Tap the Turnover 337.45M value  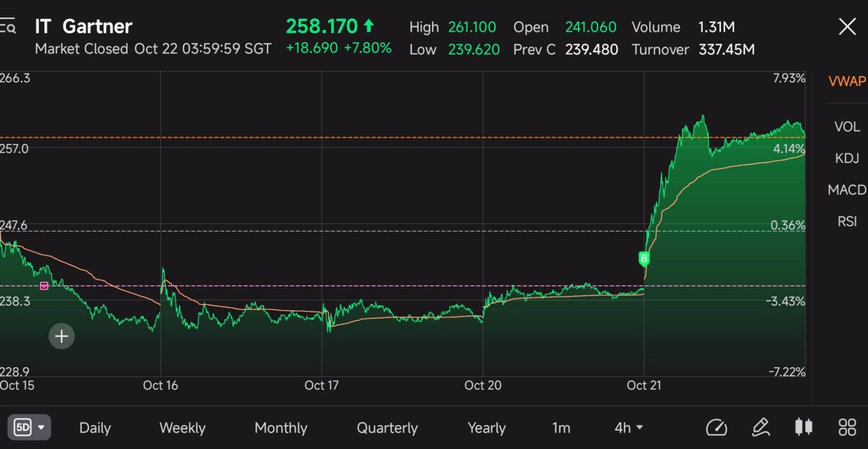pyautogui.click(x=726, y=49)
